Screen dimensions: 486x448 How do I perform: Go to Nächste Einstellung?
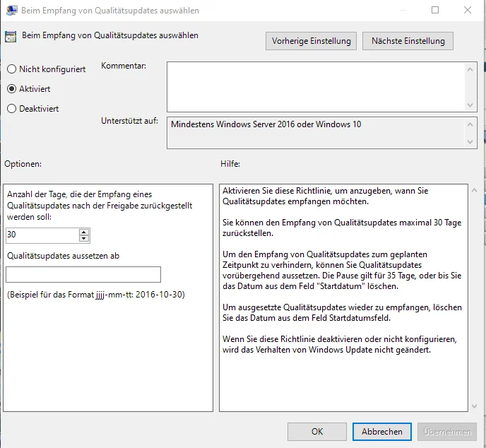pos(408,41)
